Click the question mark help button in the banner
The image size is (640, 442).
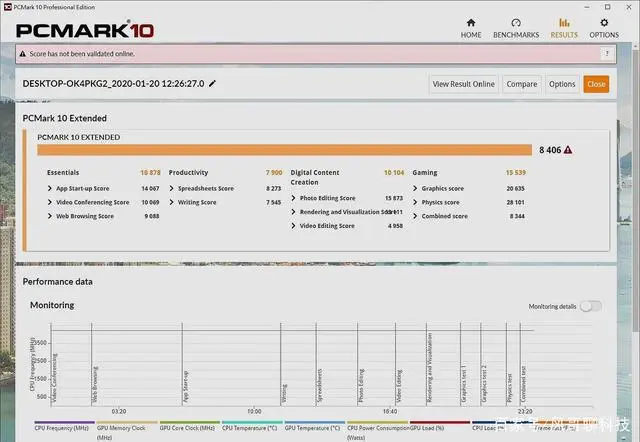tap(607, 53)
